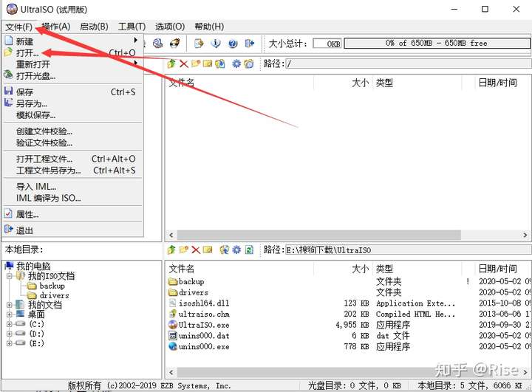The width and height of the screenshot is (532, 392).
Task: Click the gear settings icon in image toolbar
Action: (x=236, y=63)
